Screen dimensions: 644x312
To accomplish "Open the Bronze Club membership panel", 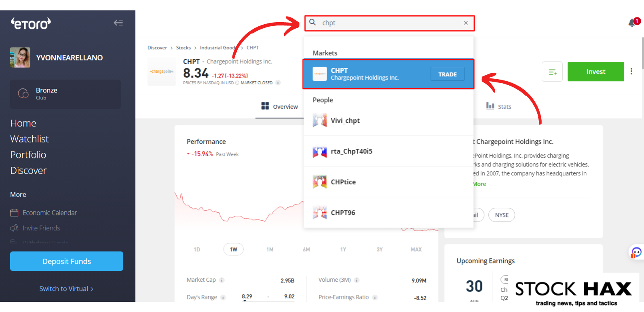I will [x=65, y=94].
